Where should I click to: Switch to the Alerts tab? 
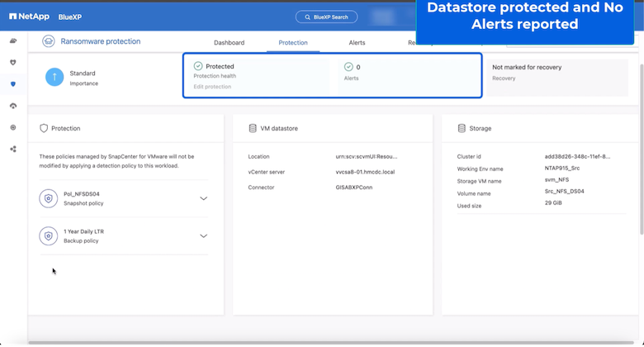coord(357,42)
